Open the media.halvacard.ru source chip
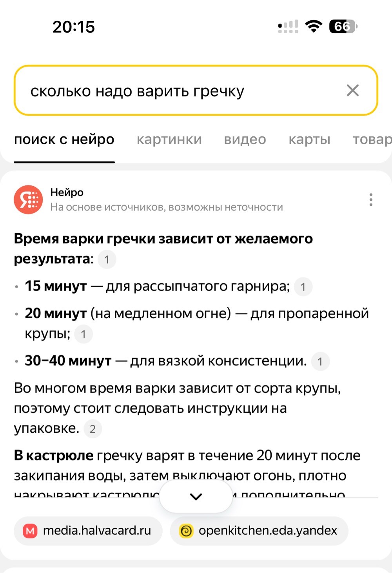Image resolution: width=392 pixels, height=573 pixels. click(88, 531)
